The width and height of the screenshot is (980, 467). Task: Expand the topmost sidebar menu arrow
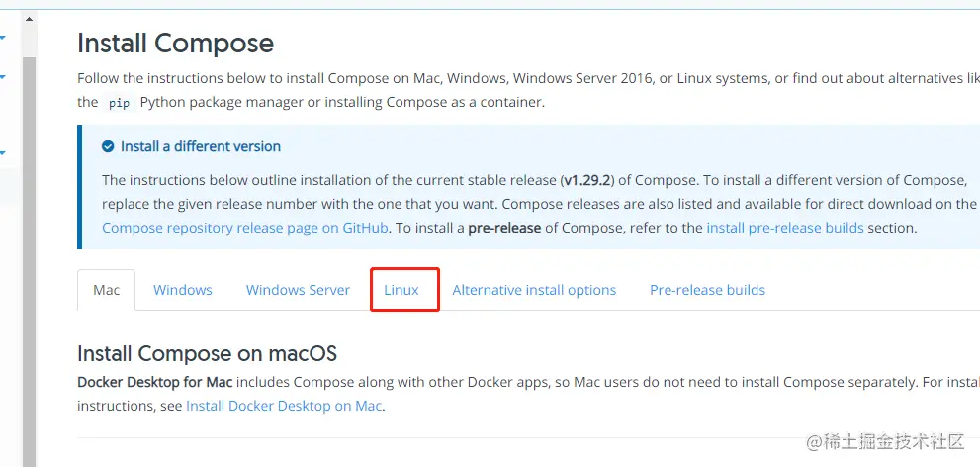tap(3, 39)
